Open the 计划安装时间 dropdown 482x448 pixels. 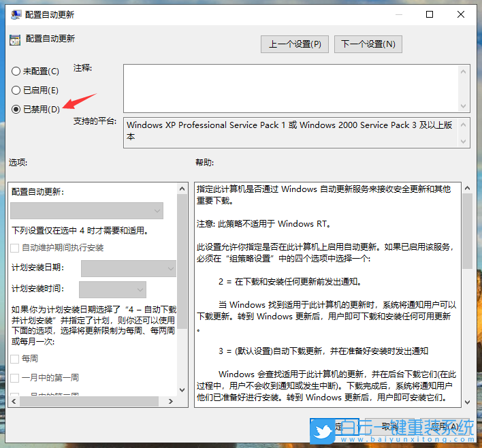(x=112, y=289)
